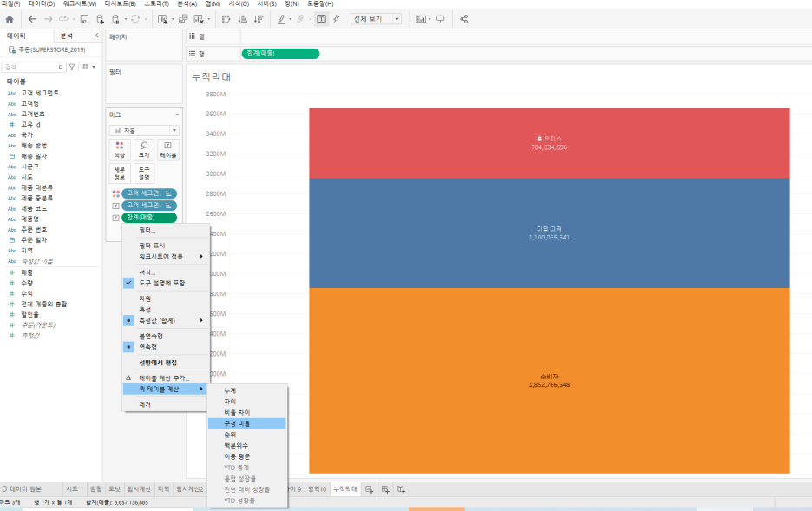The image size is (812, 511).
Task: Click 테이블 계산 추가... menu item
Action: coord(166,378)
